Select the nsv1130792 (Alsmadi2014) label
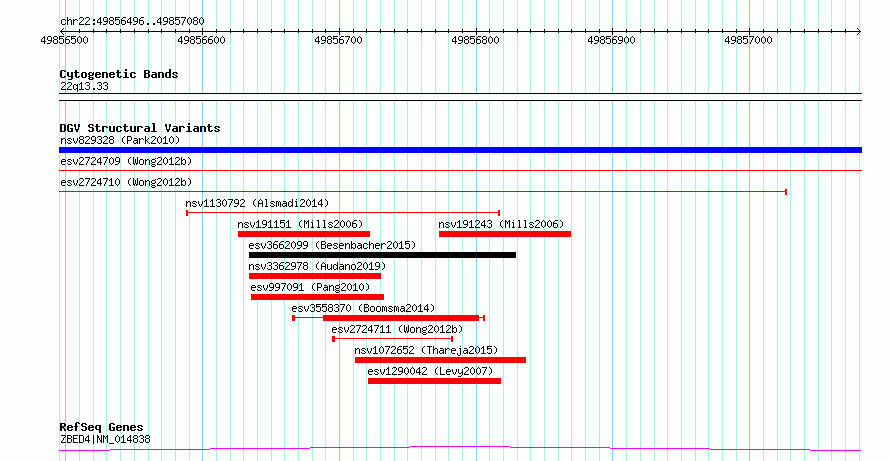Viewport: 890px width, 461px height. [257, 203]
